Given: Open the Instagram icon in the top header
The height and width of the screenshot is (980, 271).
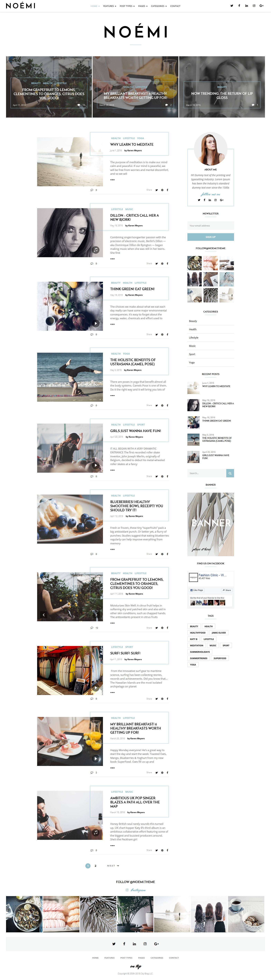Looking at the screenshot, I should tap(254, 6).
